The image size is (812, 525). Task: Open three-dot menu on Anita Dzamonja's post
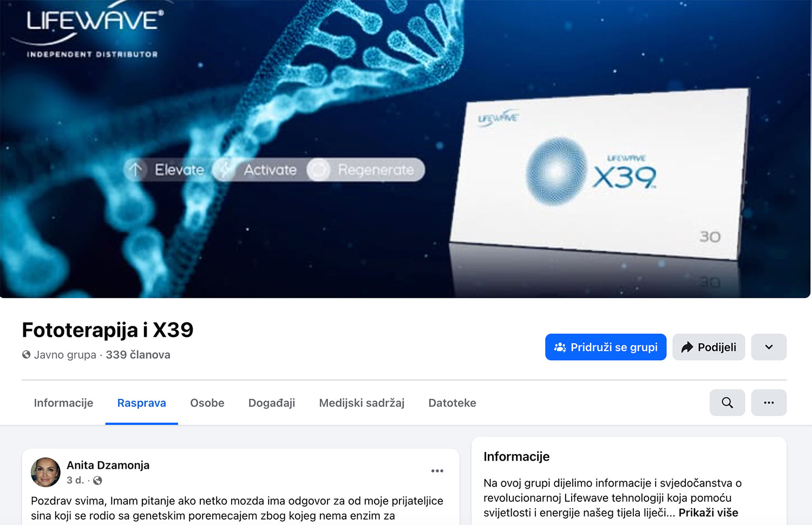[437, 471]
